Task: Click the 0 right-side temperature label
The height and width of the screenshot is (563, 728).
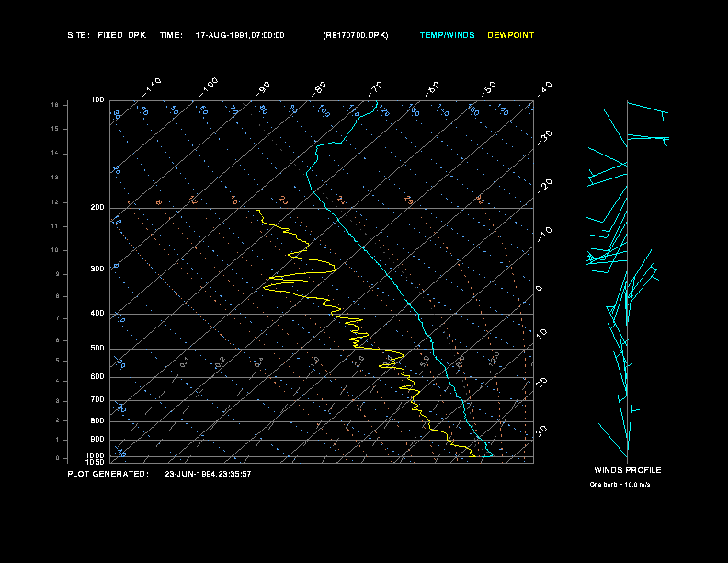Action: click(539, 289)
